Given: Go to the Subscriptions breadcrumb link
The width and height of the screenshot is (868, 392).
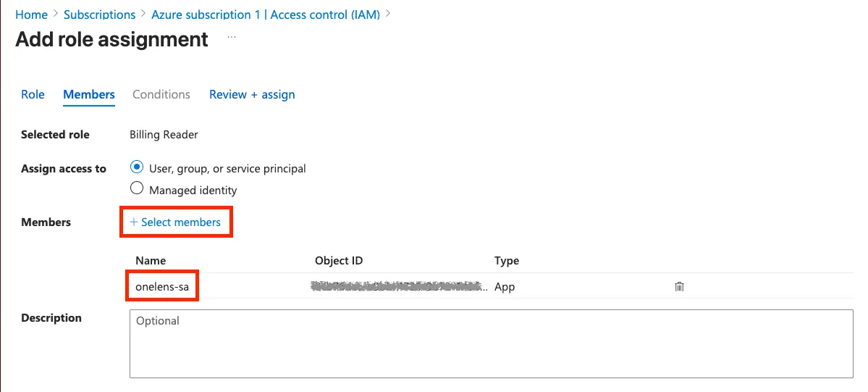Looking at the screenshot, I should pos(99,14).
